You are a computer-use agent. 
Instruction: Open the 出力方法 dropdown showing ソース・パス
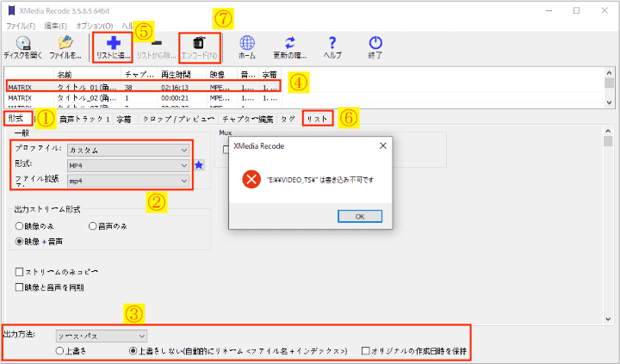coord(102,336)
